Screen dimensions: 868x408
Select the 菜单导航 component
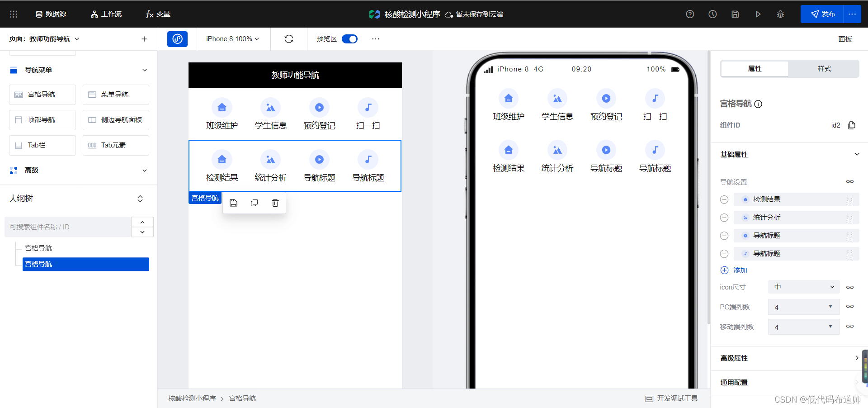116,95
